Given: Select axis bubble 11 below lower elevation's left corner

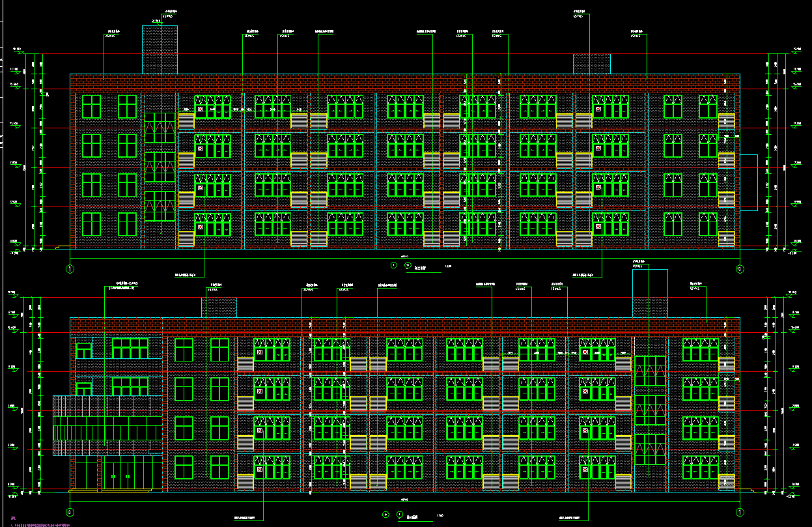Looking at the screenshot, I should click(70, 512).
